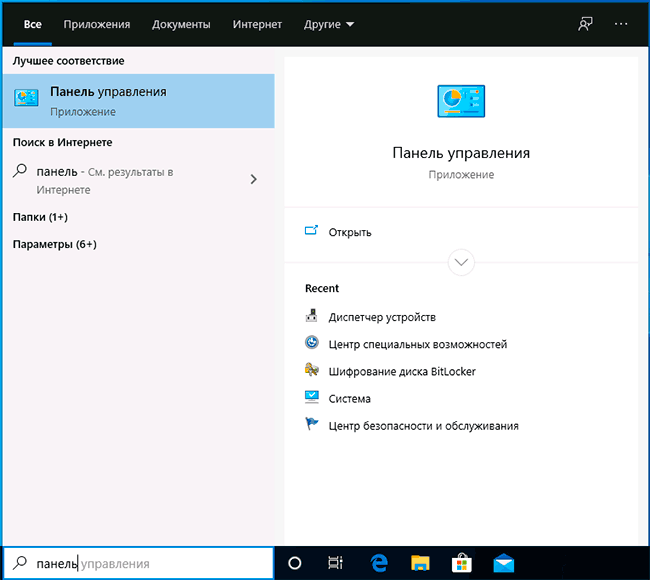
Task: Click the Система monitor icon
Action: [x=312, y=397]
